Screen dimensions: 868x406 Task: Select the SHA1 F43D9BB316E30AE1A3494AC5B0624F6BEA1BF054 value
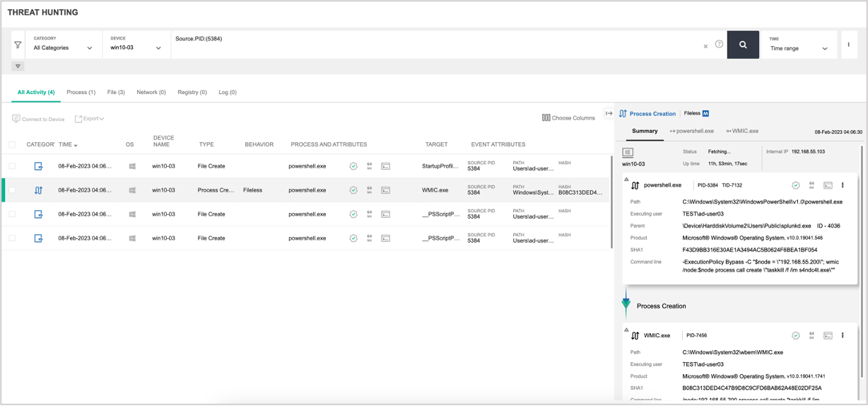[750, 250]
